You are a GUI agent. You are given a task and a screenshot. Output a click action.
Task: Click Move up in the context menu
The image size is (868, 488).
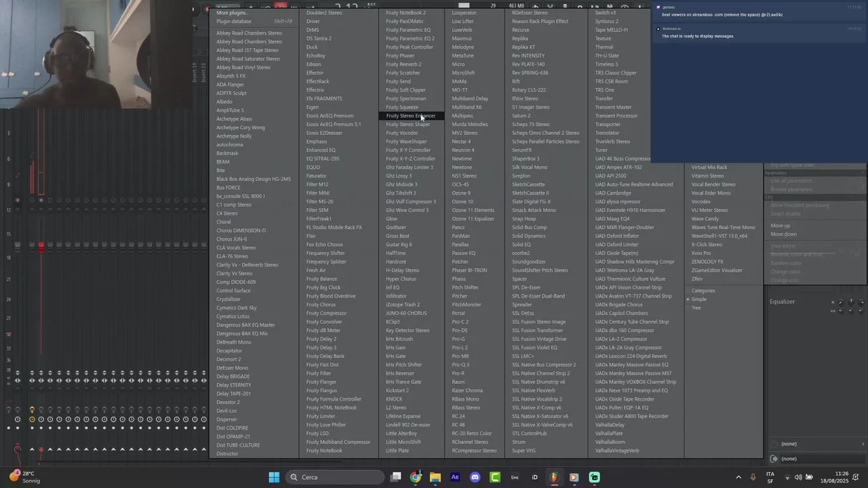tap(780, 226)
